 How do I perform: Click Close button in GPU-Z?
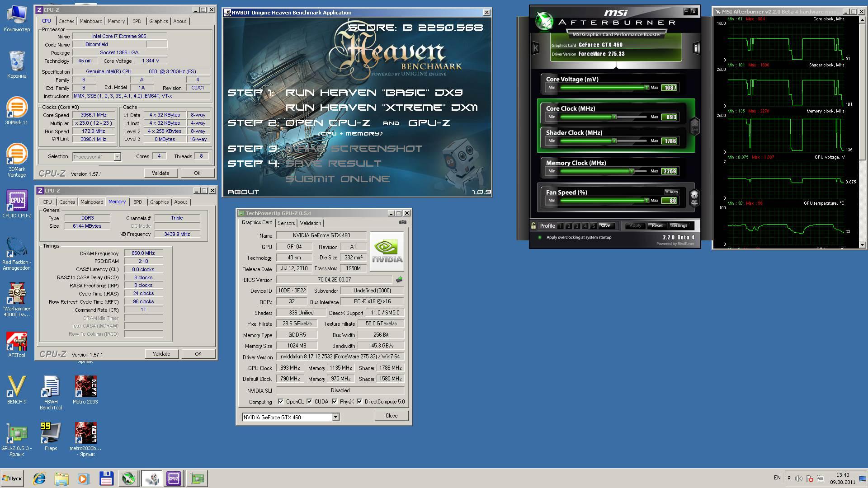click(392, 416)
